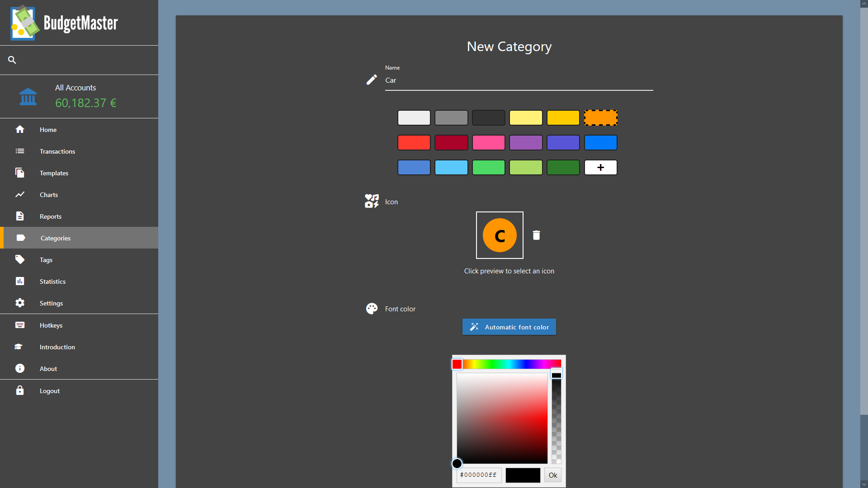Screen dimensions: 868x488
Task: Click the Charts line icon
Action: (x=20, y=194)
